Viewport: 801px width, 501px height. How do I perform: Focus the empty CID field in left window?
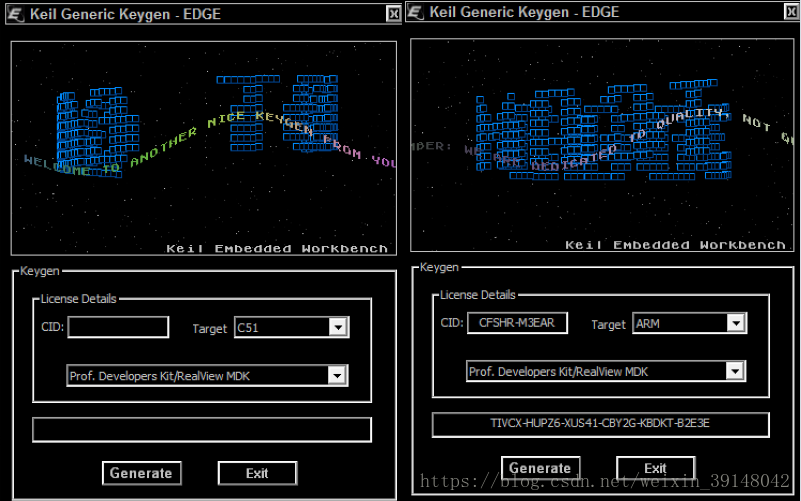coord(118,327)
